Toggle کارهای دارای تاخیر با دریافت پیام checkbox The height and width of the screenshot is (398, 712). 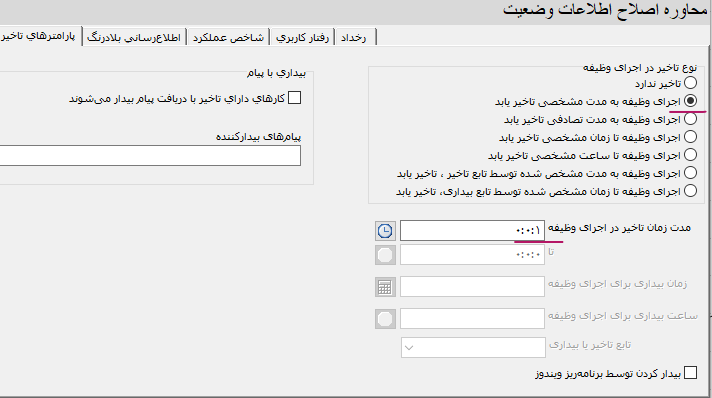pos(295,98)
